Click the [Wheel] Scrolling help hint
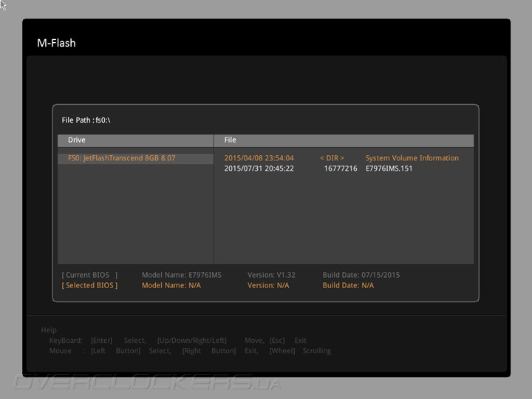Image resolution: width=532 pixels, height=399 pixels. [300, 351]
